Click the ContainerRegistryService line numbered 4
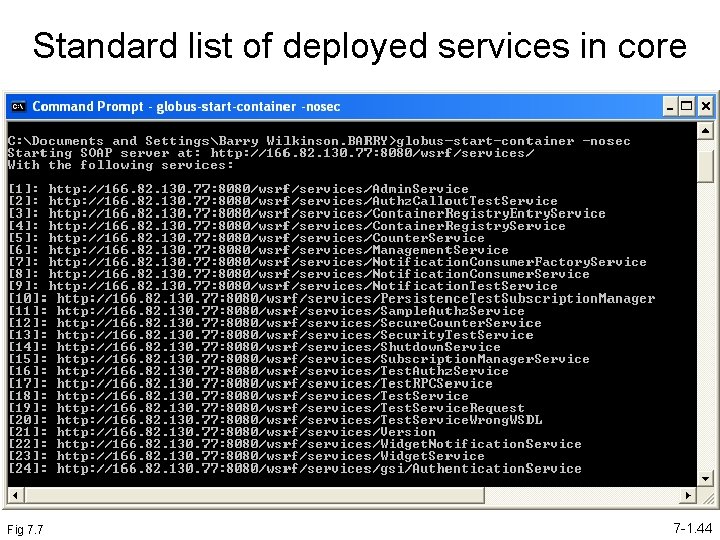 point(287,225)
